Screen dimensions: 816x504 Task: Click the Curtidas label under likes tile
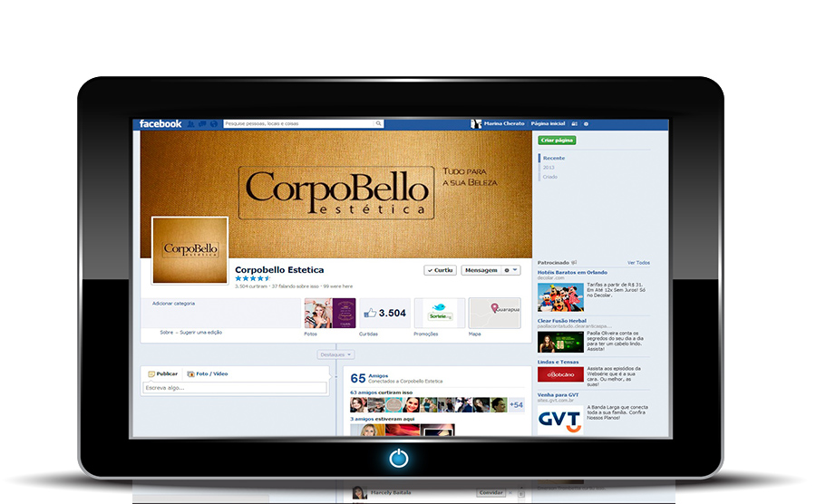coord(368,334)
